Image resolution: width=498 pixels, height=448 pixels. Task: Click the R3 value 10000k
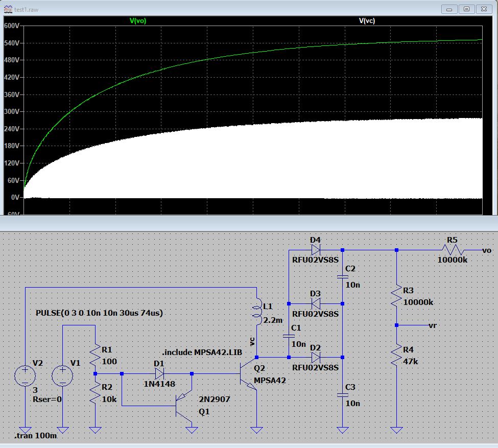point(418,302)
